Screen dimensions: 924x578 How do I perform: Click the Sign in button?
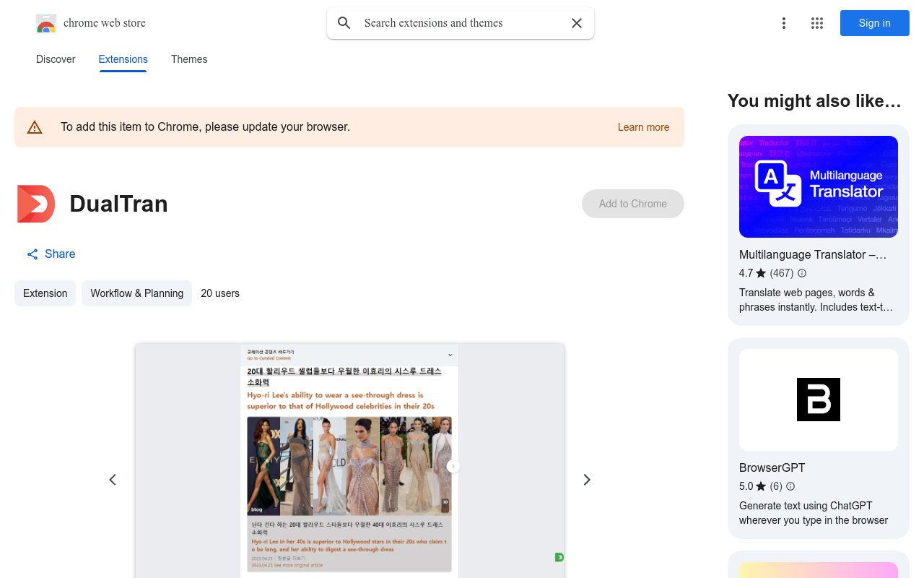click(875, 23)
